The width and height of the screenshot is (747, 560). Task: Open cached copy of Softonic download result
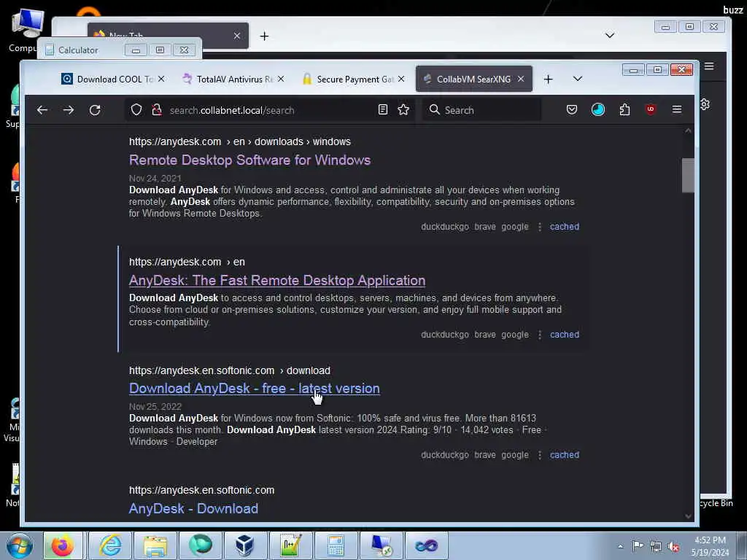click(x=565, y=455)
